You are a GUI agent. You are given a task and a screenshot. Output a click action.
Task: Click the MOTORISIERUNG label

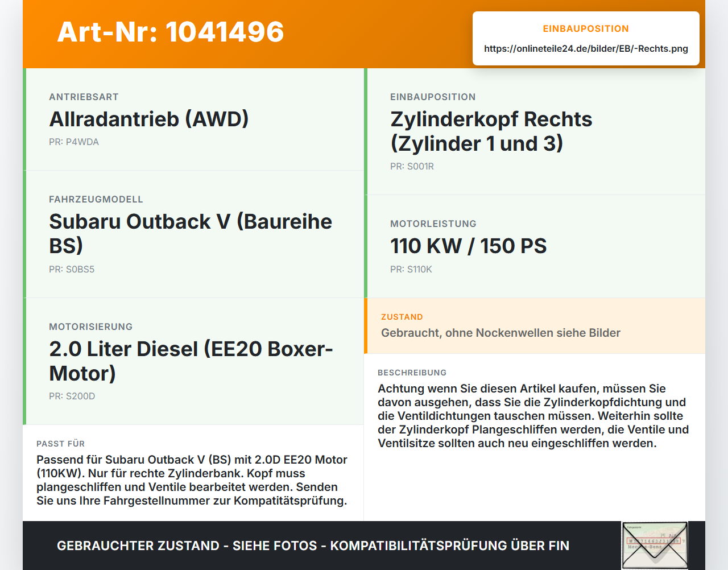[x=90, y=327]
